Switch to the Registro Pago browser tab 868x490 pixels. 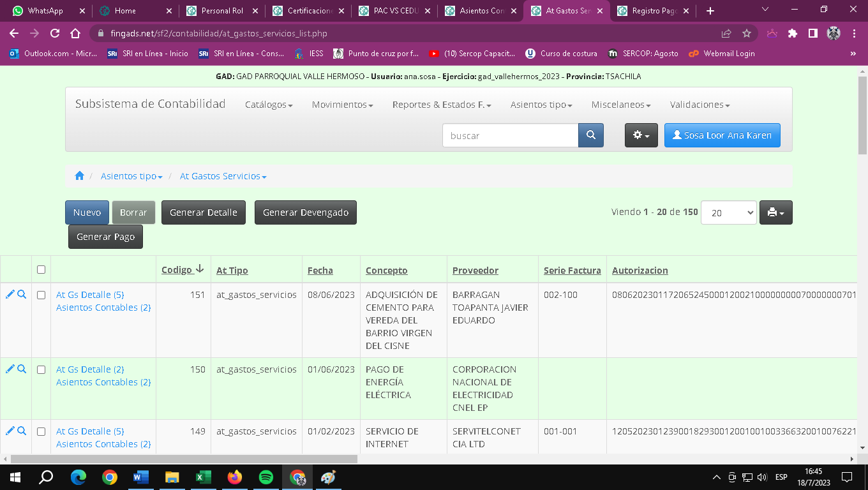pyautogui.click(x=654, y=11)
